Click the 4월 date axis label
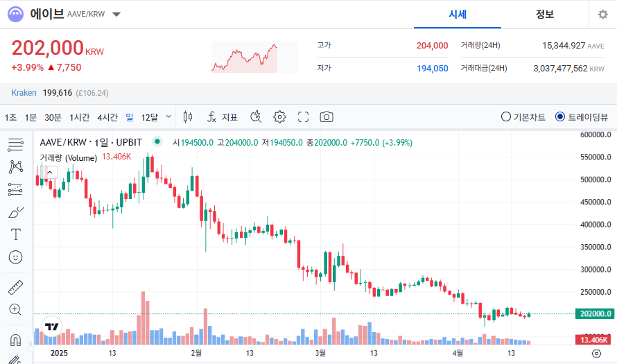617x364 pixels. (458, 353)
